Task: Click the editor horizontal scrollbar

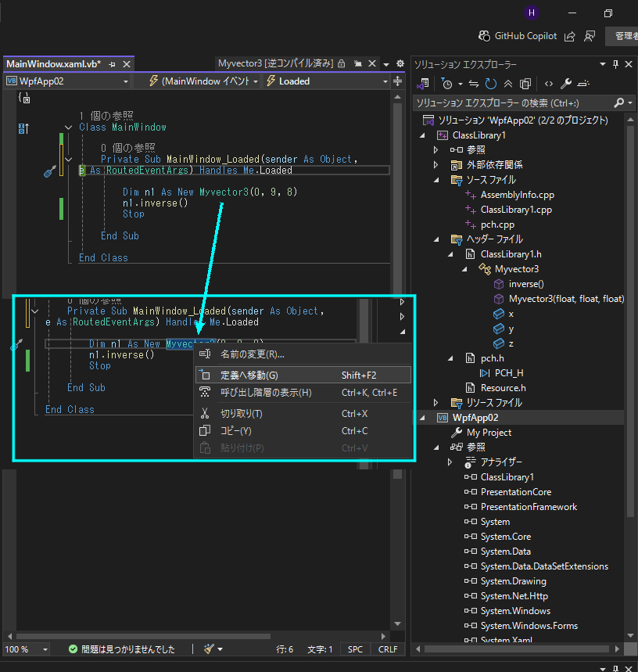Action: point(143,637)
